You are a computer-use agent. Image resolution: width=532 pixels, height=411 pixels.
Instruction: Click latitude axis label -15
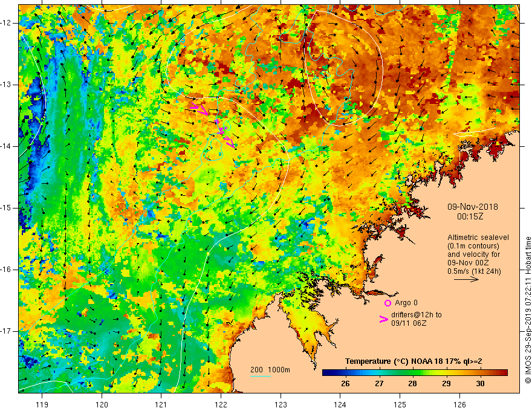coord(6,208)
